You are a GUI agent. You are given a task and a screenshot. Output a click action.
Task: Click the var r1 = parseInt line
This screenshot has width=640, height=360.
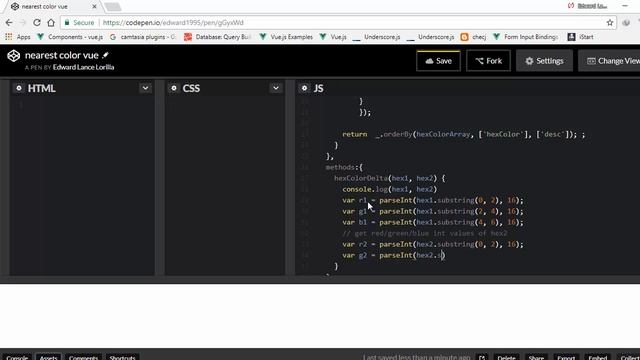click(x=433, y=200)
